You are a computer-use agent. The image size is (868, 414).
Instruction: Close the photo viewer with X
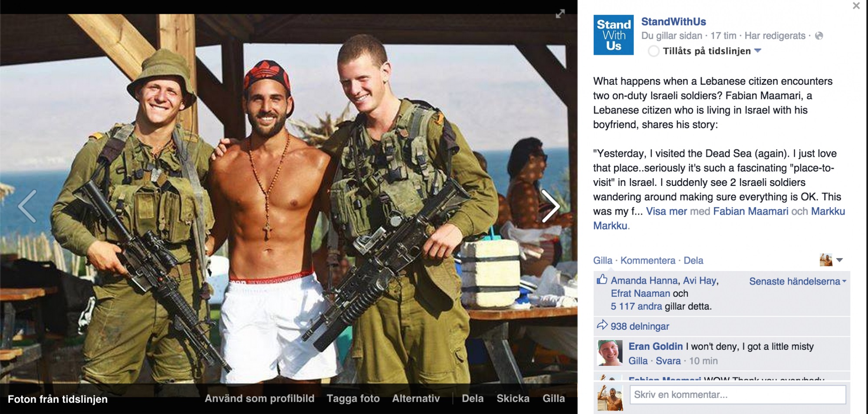(856, 6)
